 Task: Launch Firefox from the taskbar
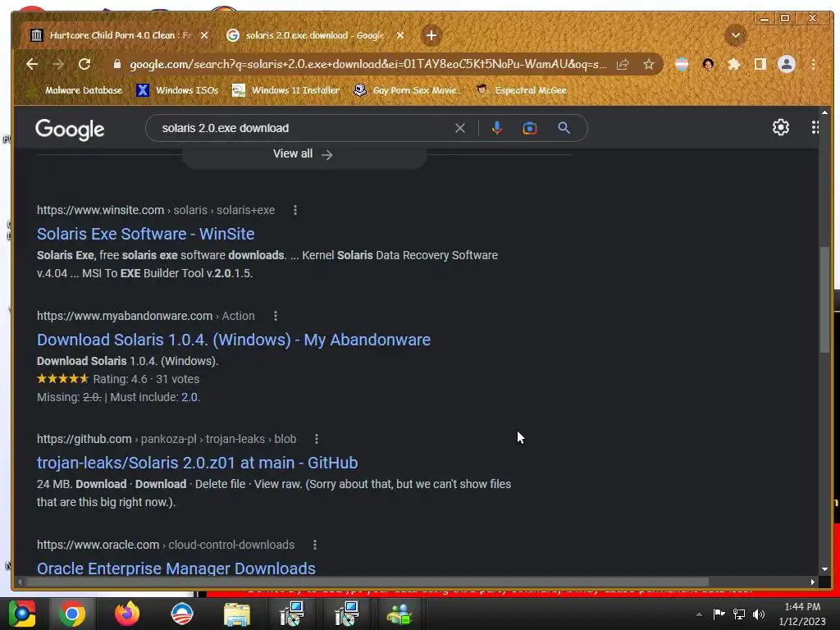tap(127, 614)
